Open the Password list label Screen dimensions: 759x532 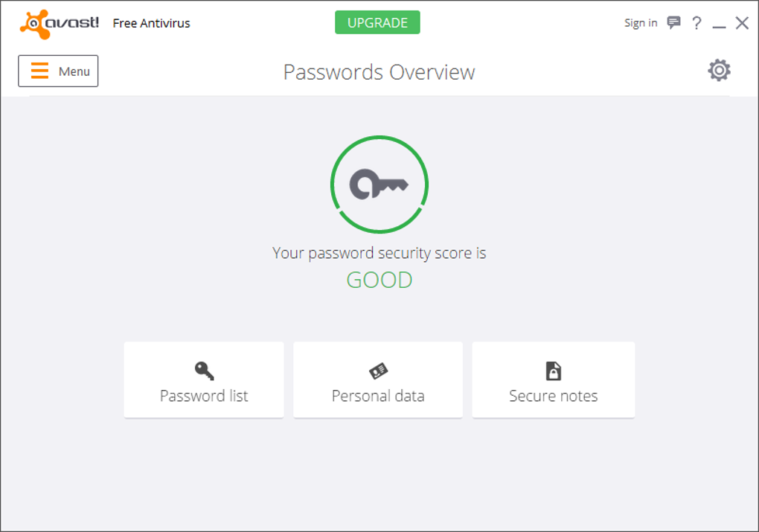tap(204, 396)
